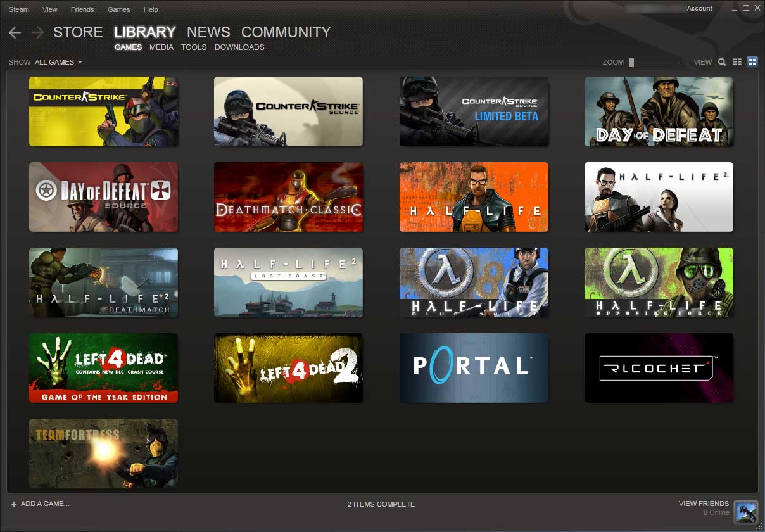This screenshot has height=532, width=765.
Task: Switch to list view icon
Action: [x=737, y=62]
